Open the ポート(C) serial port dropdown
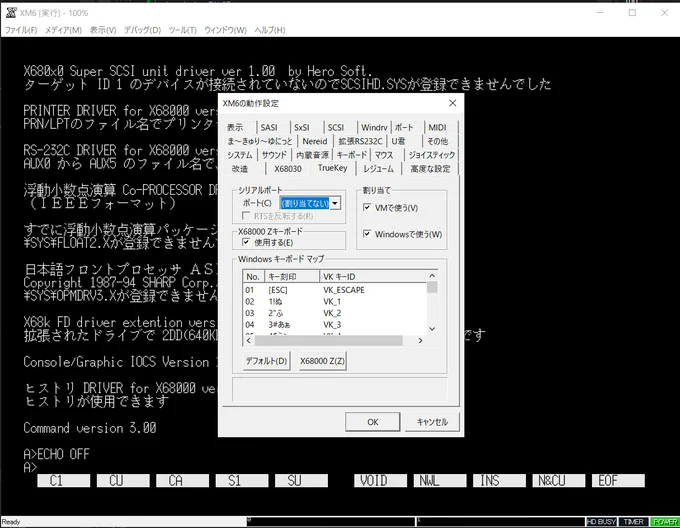This screenshot has width=680, height=528. (310, 203)
